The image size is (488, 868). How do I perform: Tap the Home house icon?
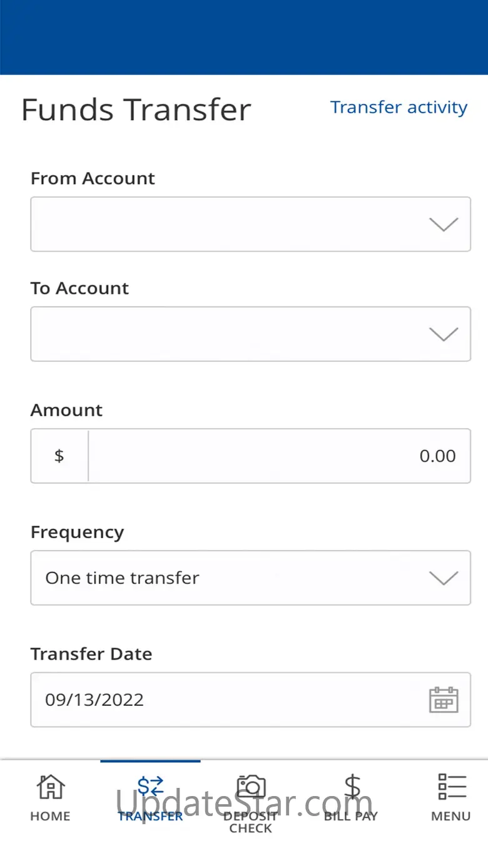(x=50, y=787)
